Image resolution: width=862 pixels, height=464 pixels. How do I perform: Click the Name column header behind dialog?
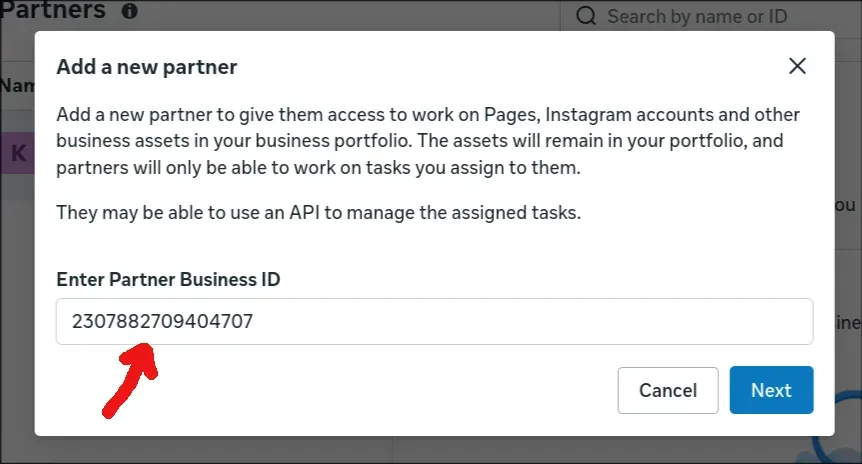point(17,85)
